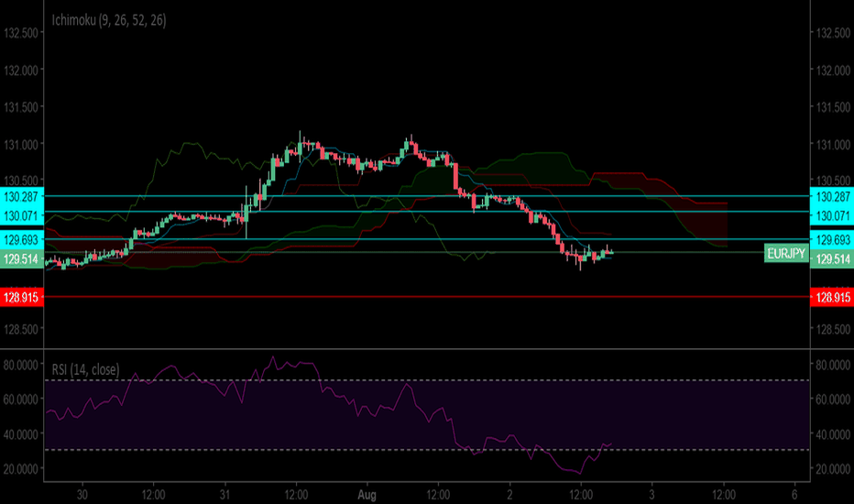The height and width of the screenshot is (504, 854).
Task: Click the cyan 129.693 label on right axis
Action: 832,239
